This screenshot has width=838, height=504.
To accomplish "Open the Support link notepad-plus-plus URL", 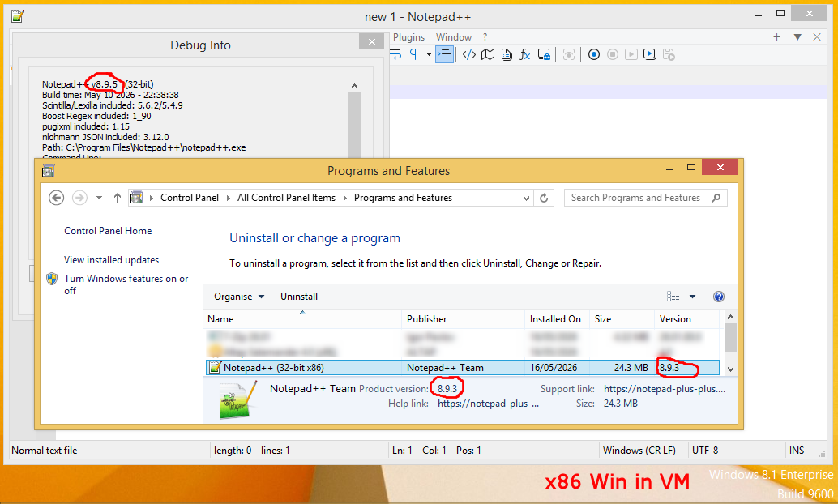I will [x=665, y=389].
